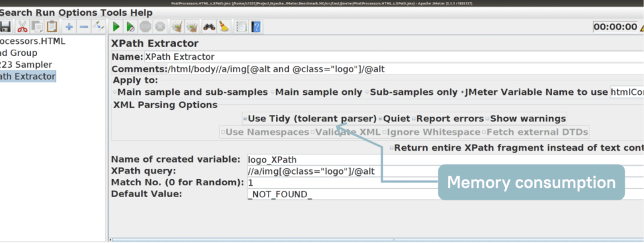Start the test with green play icon
The height and width of the screenshot is (243, 644).
tap(116, 27)
